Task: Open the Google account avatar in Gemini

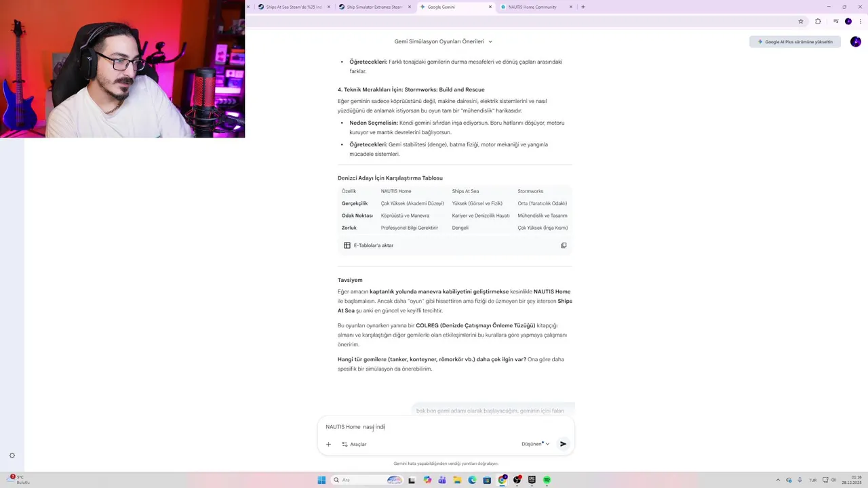Action: (x=856, y=41)
